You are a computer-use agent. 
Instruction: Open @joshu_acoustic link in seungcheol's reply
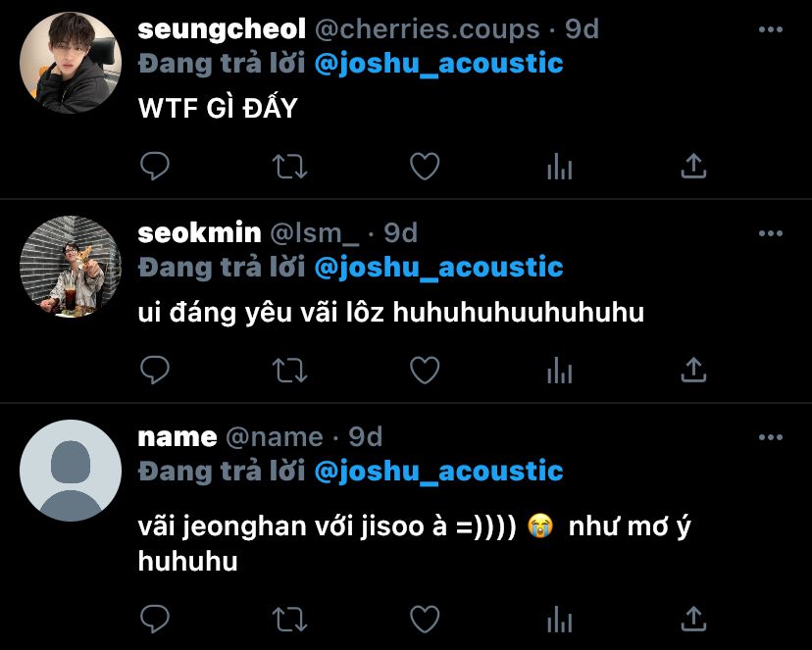tap(438, 64)
